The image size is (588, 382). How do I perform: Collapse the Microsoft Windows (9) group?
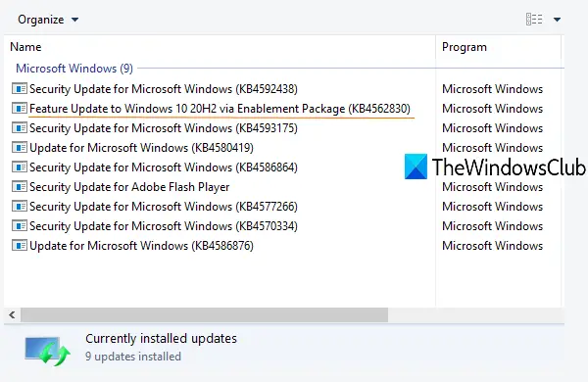74,69
